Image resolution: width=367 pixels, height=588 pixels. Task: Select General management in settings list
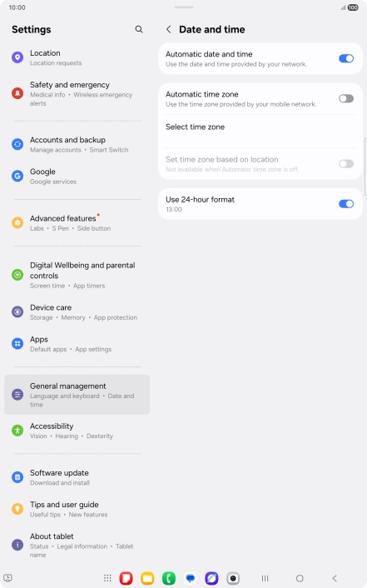click(x=77, y=395)
